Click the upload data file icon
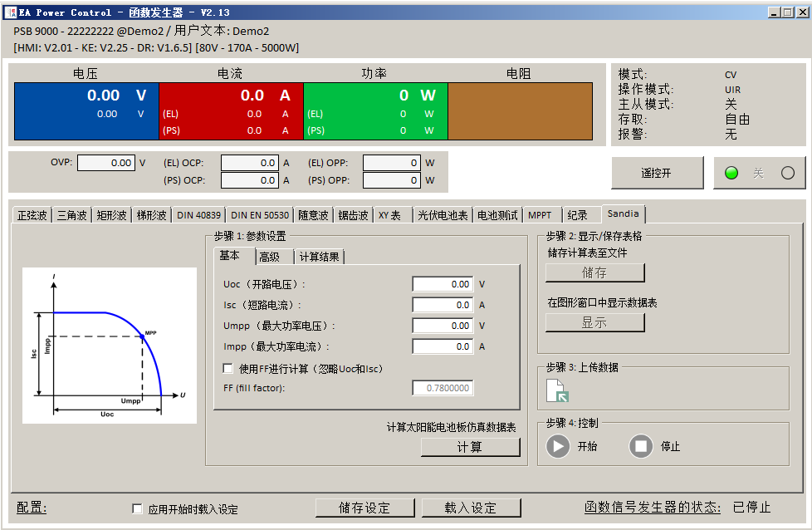This screenshot has height=530, width=812. (x=558, y=390)
